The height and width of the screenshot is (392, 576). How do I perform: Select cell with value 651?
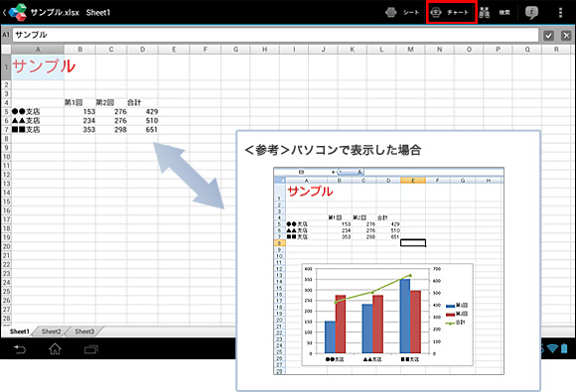(x=143, y=130)
